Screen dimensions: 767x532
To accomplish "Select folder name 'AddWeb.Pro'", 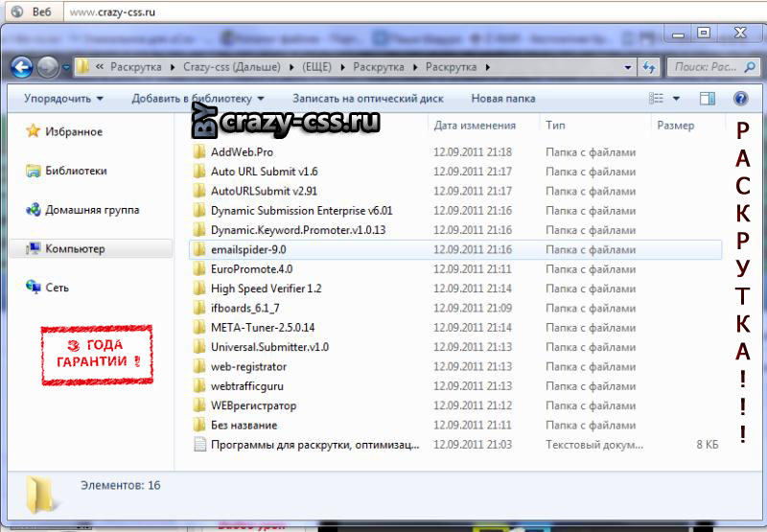I will point(242,152).
